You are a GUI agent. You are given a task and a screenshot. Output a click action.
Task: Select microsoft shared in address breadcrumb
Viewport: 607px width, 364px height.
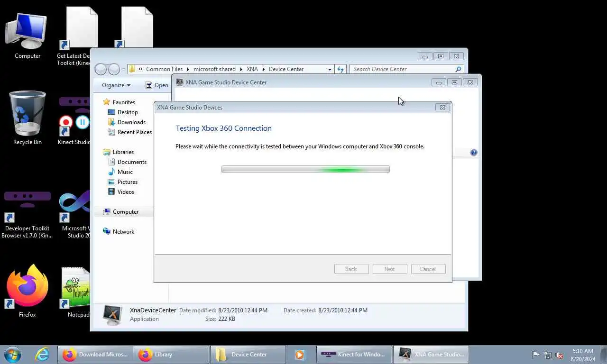214,69
